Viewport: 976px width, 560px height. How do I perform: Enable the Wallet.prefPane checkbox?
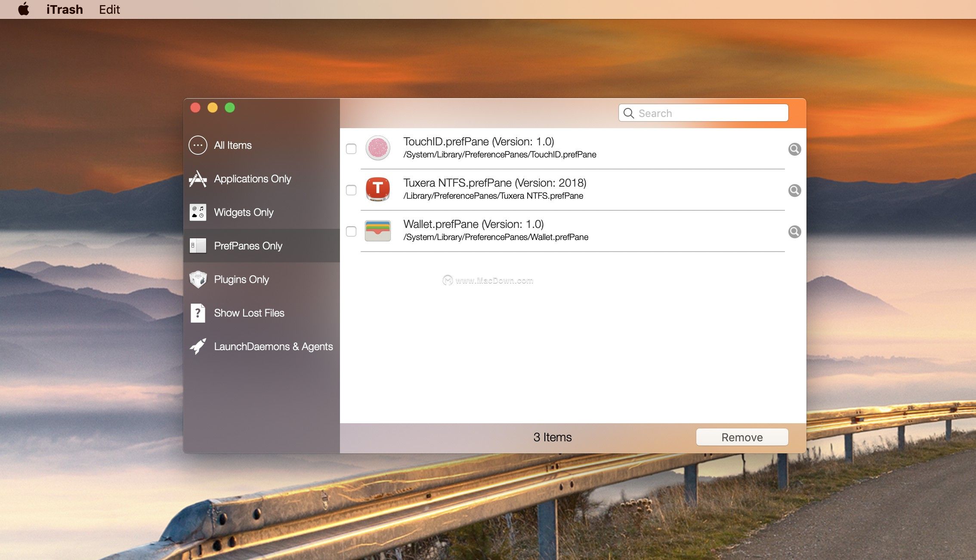click(x=351, y=231)
